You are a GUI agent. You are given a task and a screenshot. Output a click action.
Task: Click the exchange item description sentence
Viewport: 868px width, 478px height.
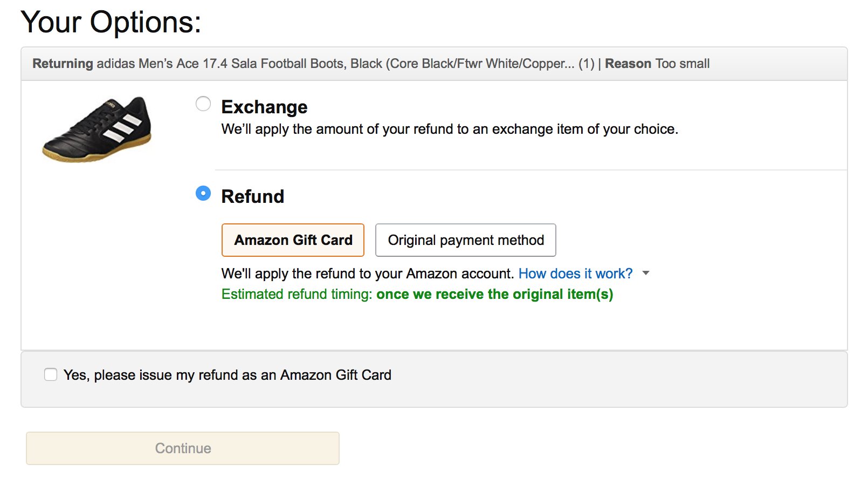pos(450,129)
